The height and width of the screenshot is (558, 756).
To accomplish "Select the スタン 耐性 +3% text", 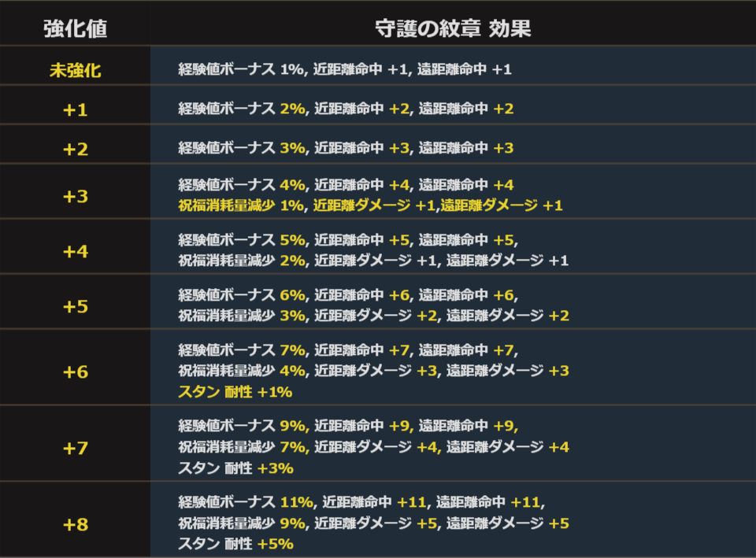I will (235, 468).
